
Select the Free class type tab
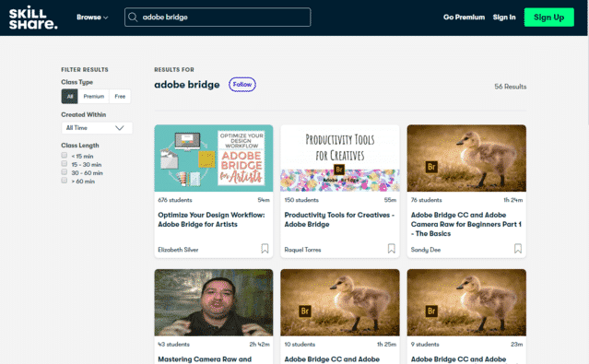point(120,97)
